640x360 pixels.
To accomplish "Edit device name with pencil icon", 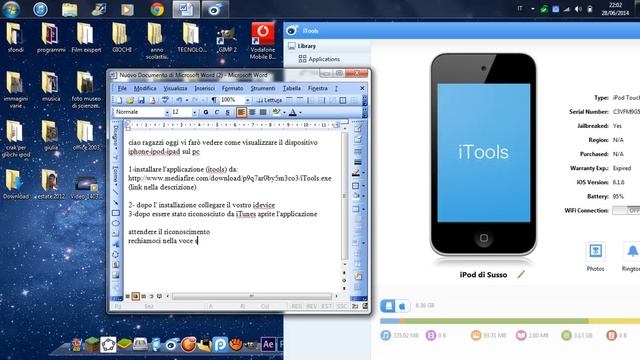I will (x=521, y=275).
